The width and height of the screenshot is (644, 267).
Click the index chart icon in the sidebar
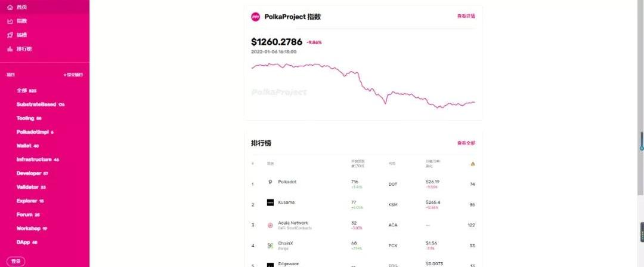coord(10,21)
